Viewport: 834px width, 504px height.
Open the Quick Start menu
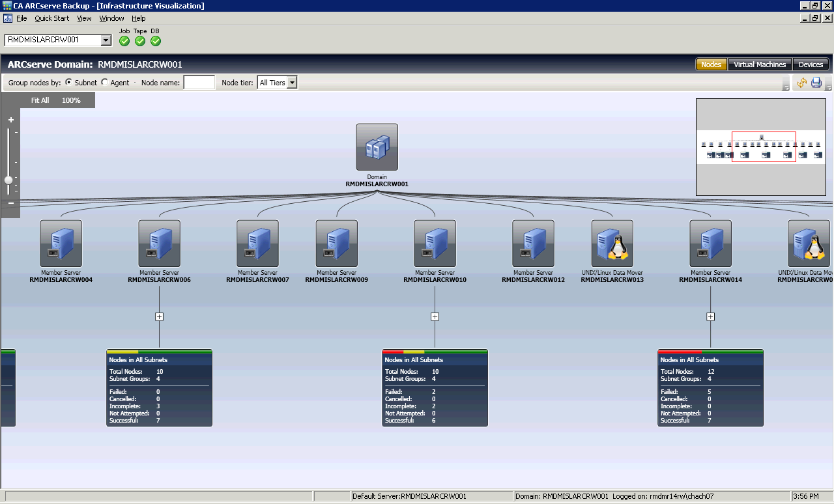(51, 18)
